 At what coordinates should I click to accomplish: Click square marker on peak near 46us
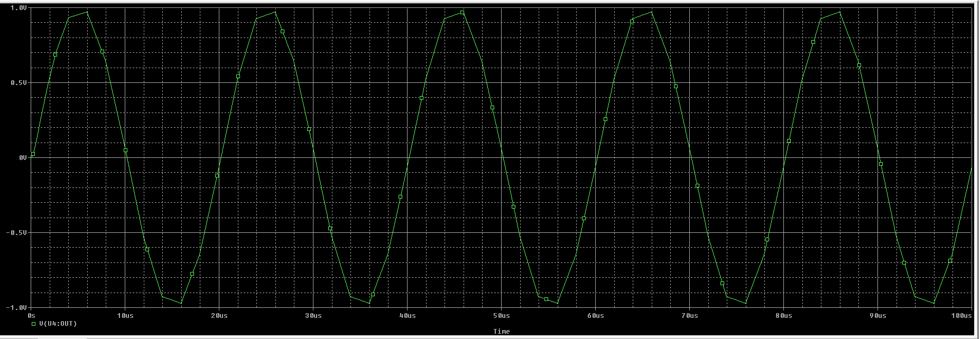pyautogui.click(x=462, y=13)
